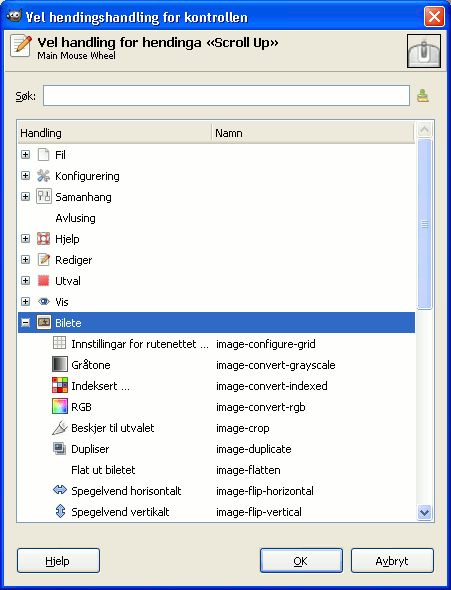Expand the Vis tree node
The width and height of the screenshot is (451, 590).
[x=25, y=301]
